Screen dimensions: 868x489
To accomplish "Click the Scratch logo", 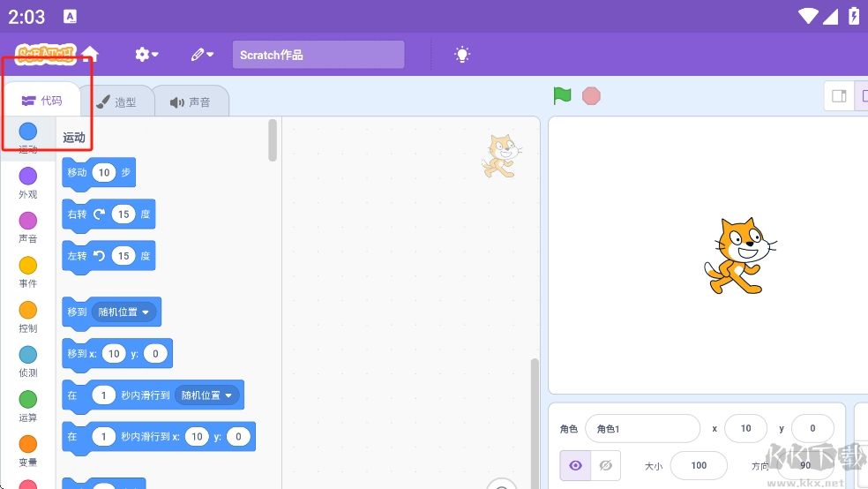I will point(45,54).
